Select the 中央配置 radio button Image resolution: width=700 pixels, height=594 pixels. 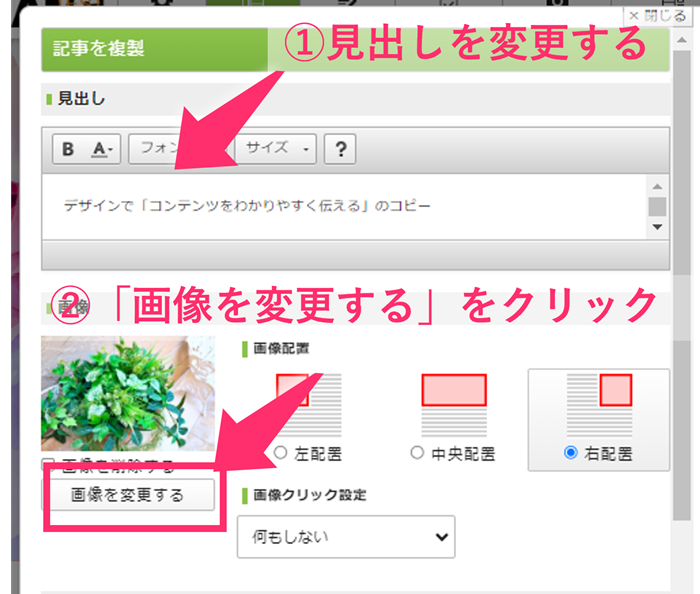(417, 453)
